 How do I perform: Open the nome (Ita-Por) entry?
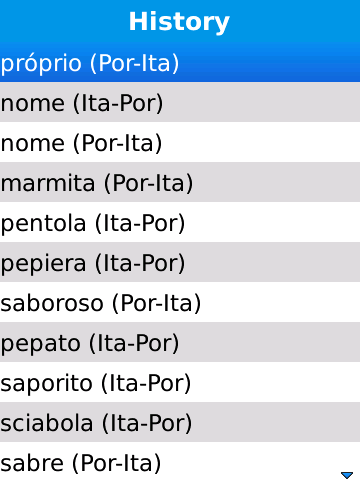pos(180,102)
